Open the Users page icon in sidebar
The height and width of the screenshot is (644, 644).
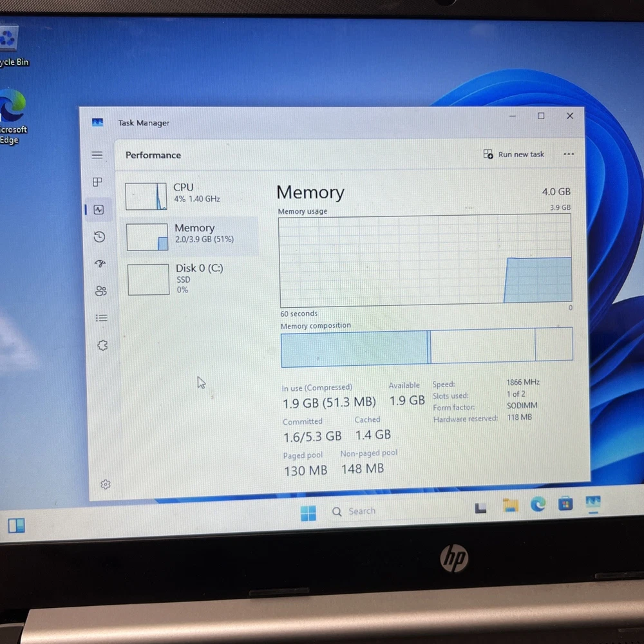[100, 291]
